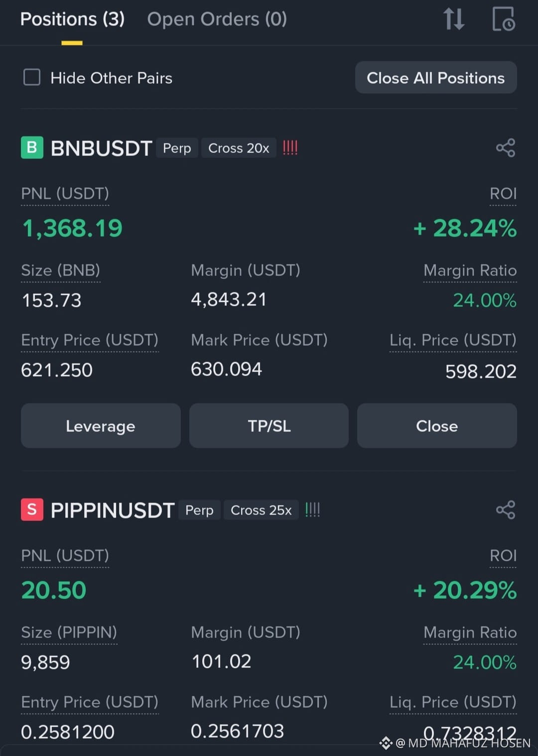Screen dimensions: 538x756
Task: Check the Hide Other Pairs checkbox
Action: click(x=32, y=78)
